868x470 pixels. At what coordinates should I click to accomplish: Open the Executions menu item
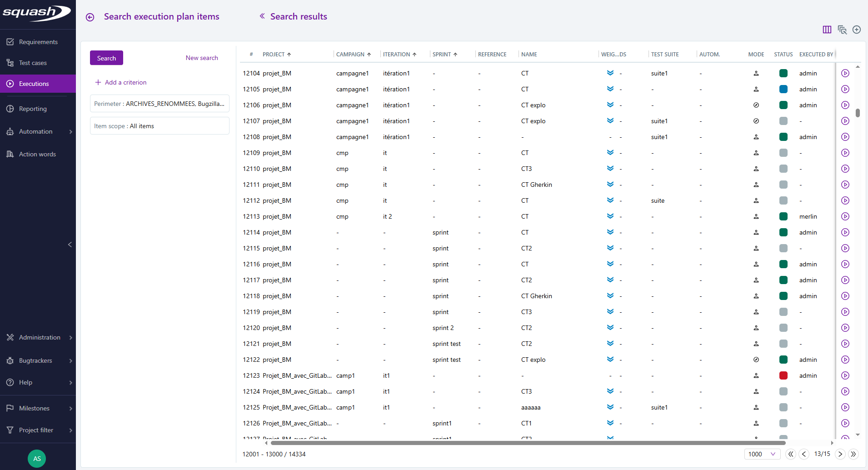(34, 83)
